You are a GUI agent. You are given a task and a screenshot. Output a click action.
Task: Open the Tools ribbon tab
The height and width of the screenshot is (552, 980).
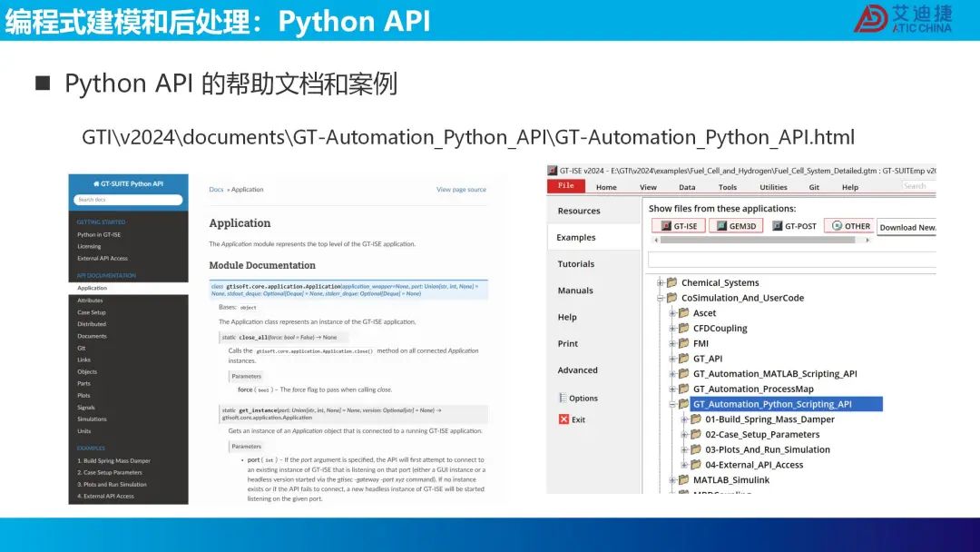(728, 187)
